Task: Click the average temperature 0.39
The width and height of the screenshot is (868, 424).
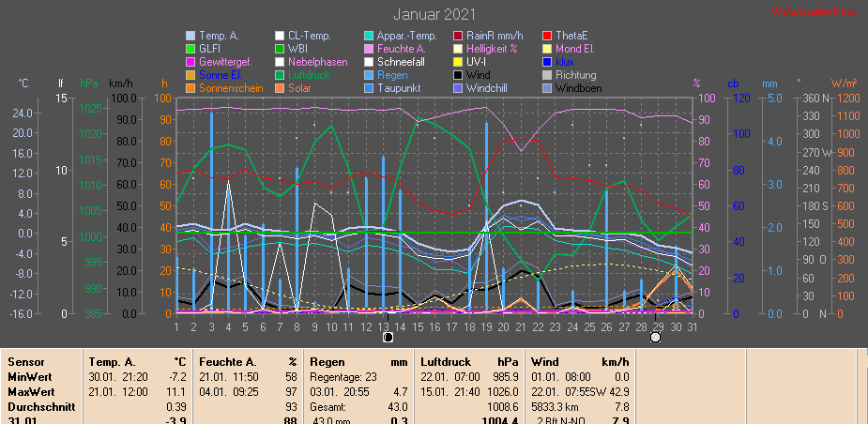Action: click(177, 407)
